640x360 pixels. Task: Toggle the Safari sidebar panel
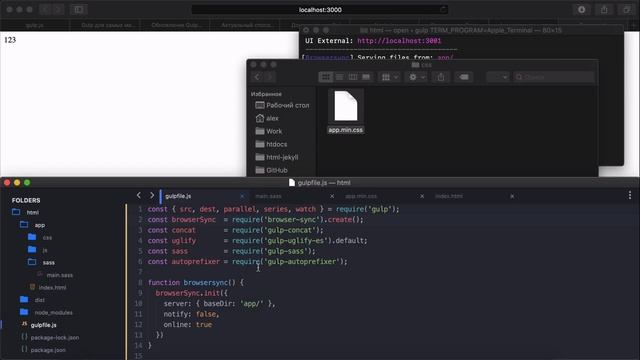tap(79, 9)
